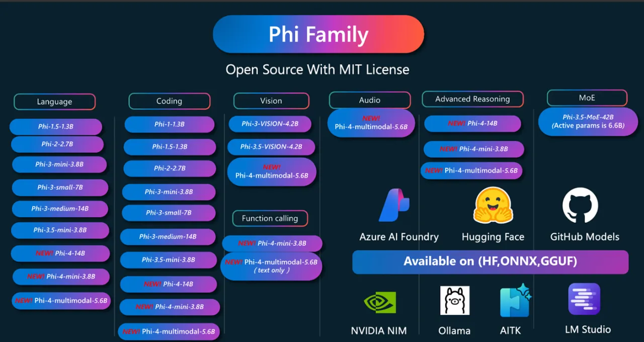Select the Advanced Reasoning category header
The height and width of the screenshot is (342, 644).
point(472,99)
